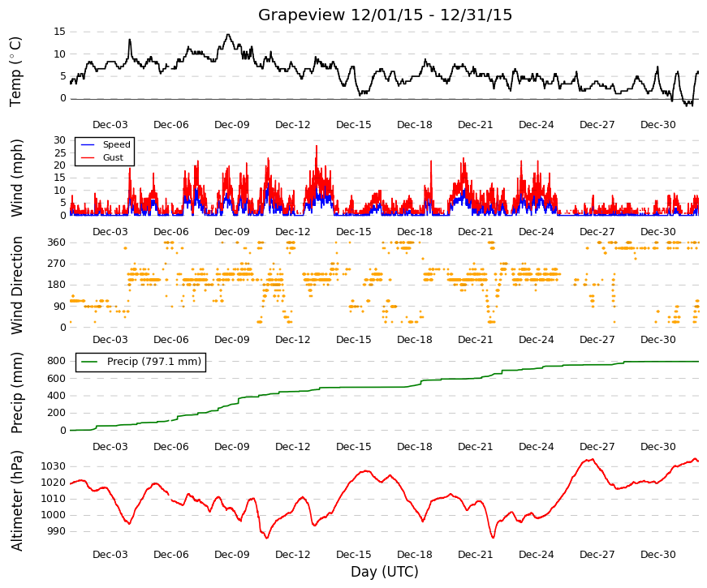
Task: Click Dec-03 tick under altimeter chart
Action: pos(110,555)
